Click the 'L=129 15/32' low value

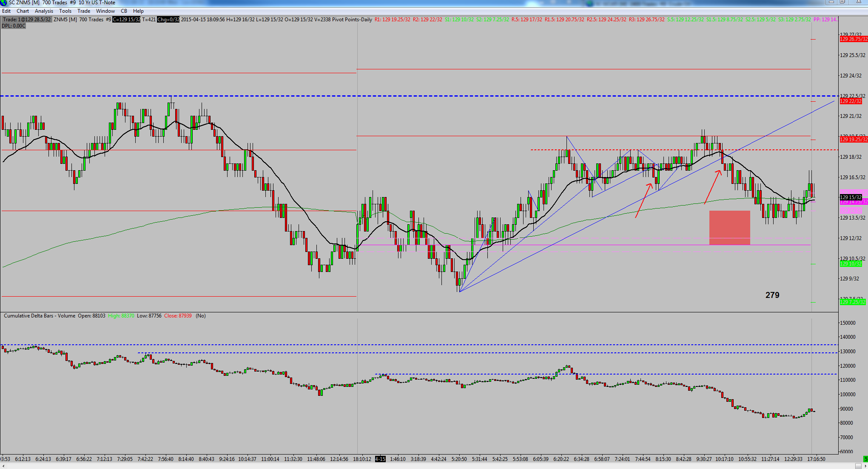(270, 20)
